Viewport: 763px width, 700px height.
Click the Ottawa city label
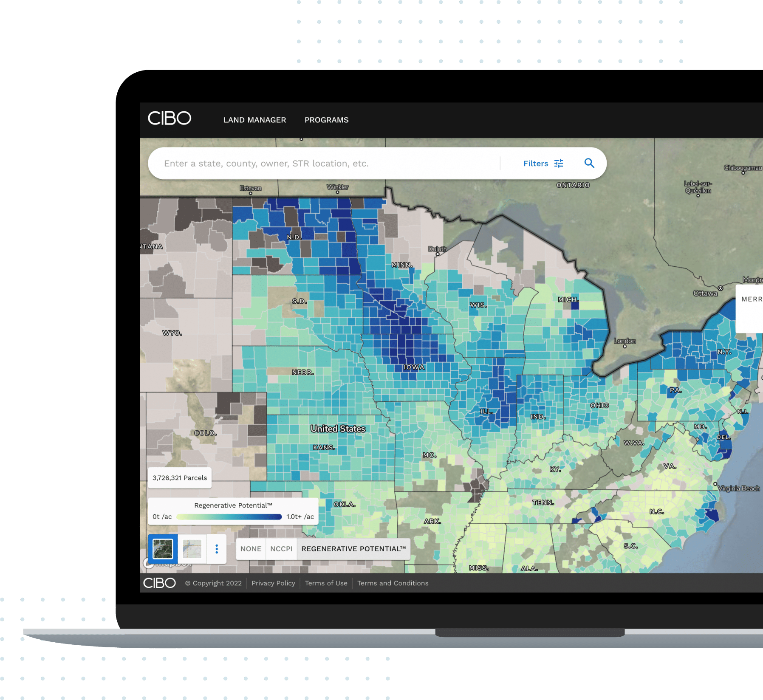tap(705, 294)
